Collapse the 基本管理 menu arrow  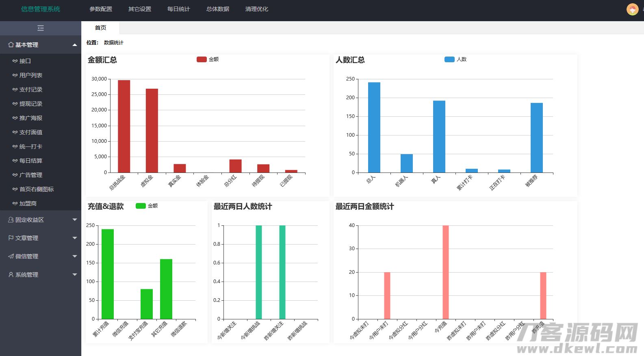pos(75,45)
